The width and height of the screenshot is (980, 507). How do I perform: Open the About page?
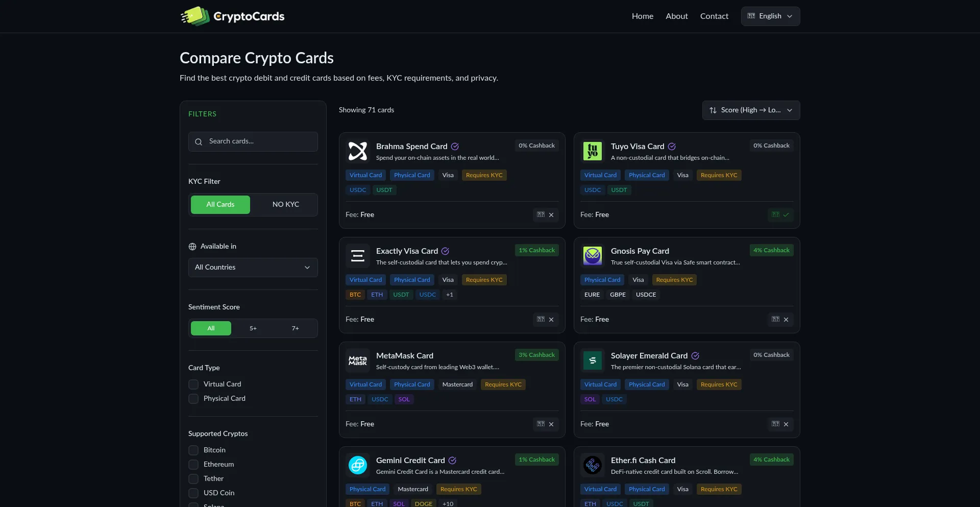pos(676,16)
